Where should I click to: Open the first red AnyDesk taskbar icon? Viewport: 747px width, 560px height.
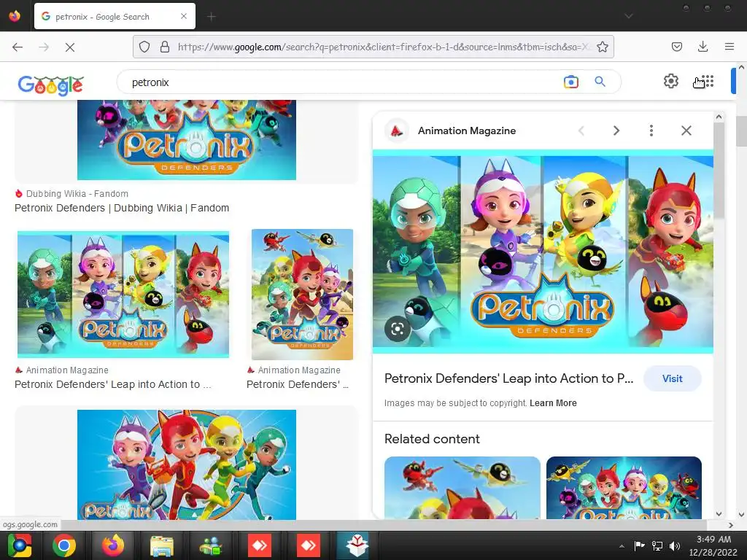[260, 545]
